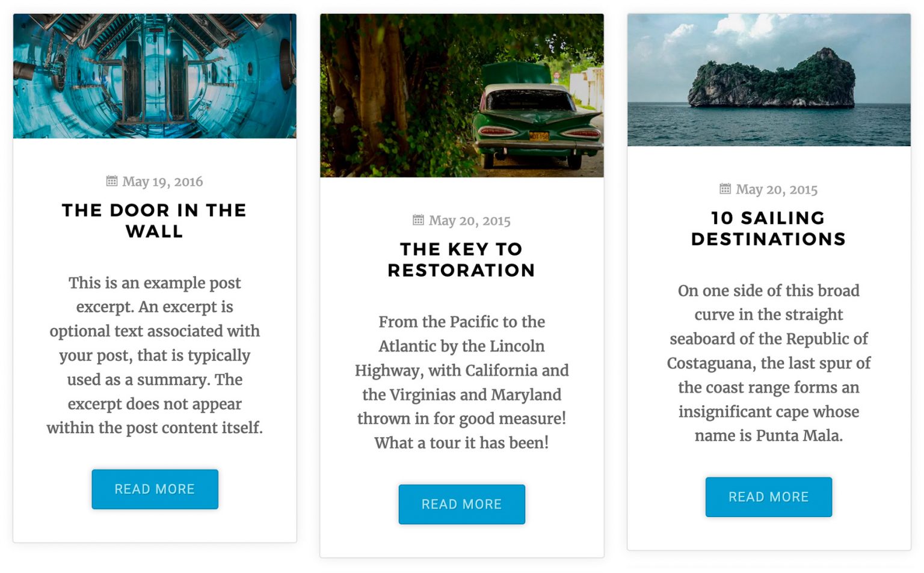Click calendar icon on 10 Sailing Destinations card
Screen dimensions: 924x573
pyautogui.click(x=725, y=189)
